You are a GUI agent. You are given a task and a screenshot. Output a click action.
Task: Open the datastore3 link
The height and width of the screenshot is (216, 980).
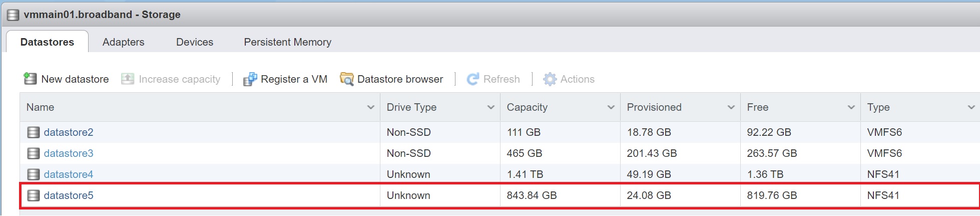[x=68, y=153]
